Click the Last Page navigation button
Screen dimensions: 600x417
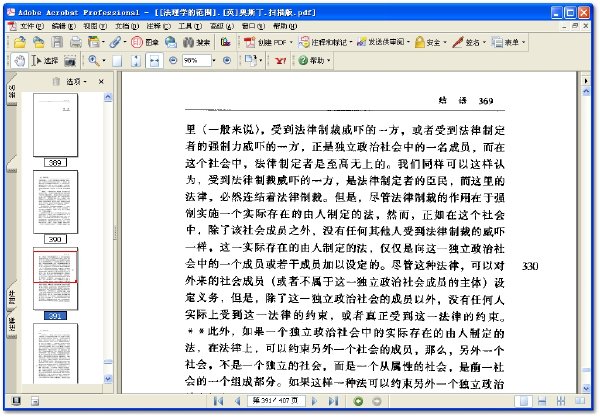coord(333,401)
